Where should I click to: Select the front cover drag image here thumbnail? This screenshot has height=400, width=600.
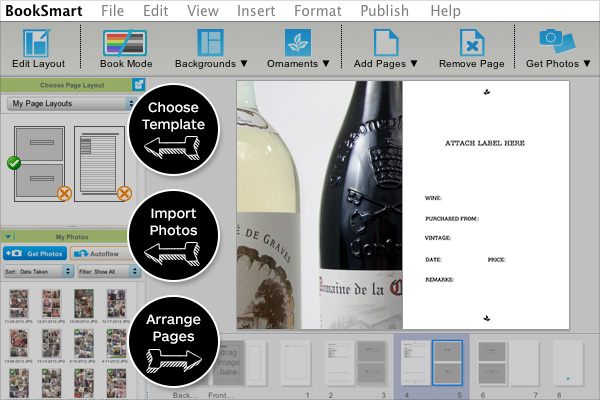pyautogui.click(x=229, y=362)
